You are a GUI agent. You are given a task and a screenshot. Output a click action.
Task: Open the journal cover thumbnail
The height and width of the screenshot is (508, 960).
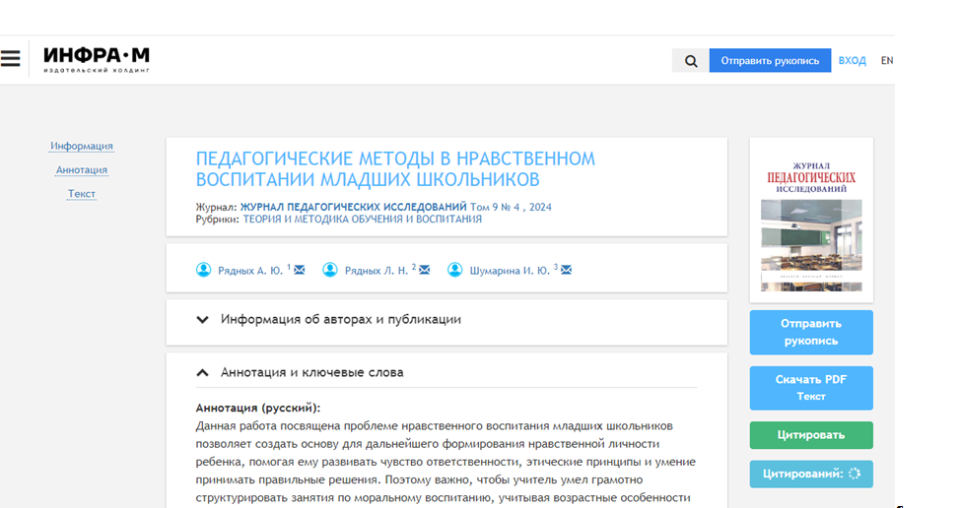point(811,220)
